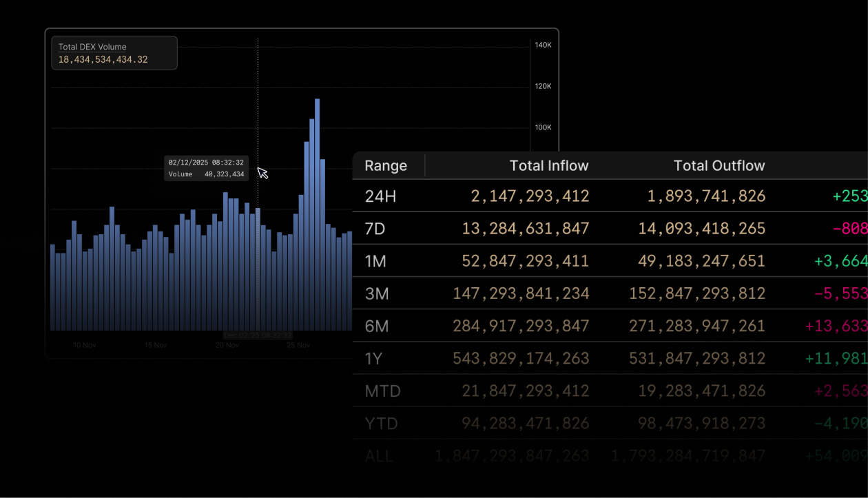
Task: Click outflow value 531,847,293,812
Action: (x=697, y=358)
